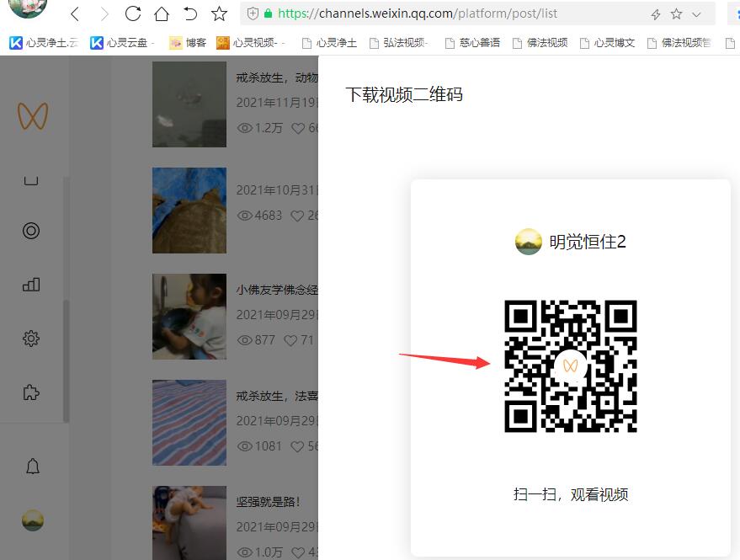
Task: Click the account name 明觉恒住2
Action: click(588, 242)
